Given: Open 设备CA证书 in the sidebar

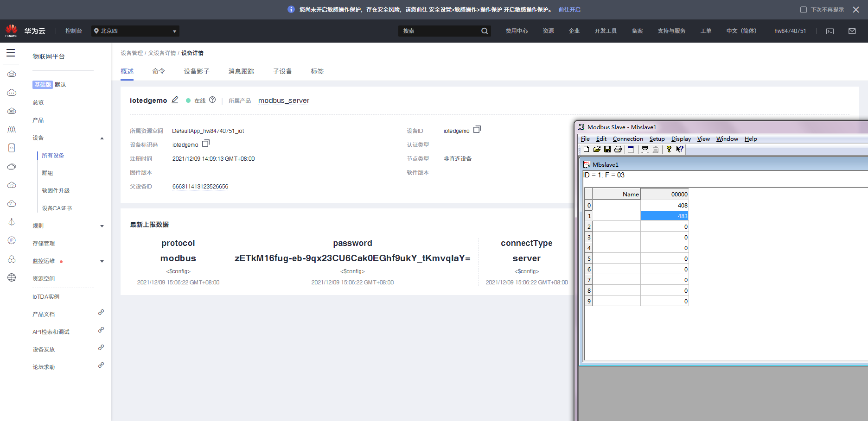Looking at the screenshot, I should click(57, 208).
